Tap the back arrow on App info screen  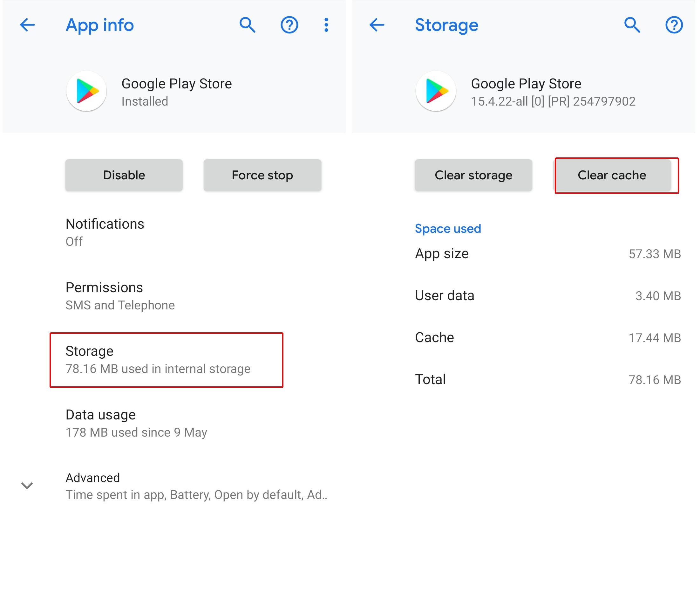(x=27, y=25)
